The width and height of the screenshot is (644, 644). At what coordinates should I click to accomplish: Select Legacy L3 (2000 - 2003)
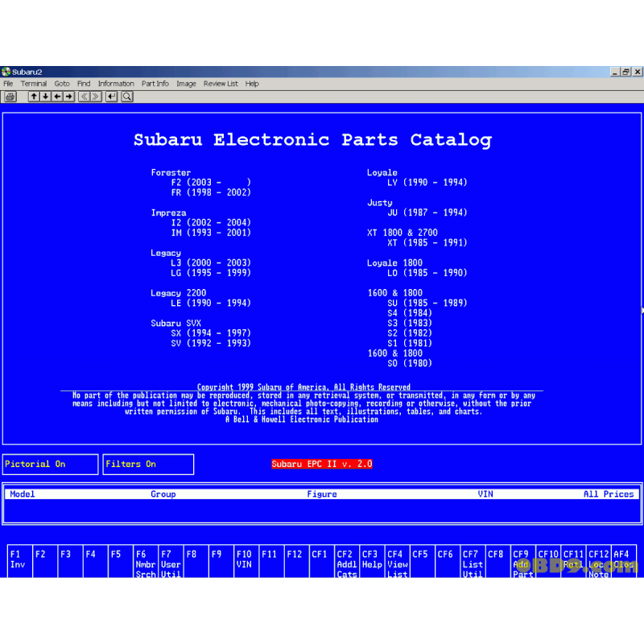(x=211, y=263)
